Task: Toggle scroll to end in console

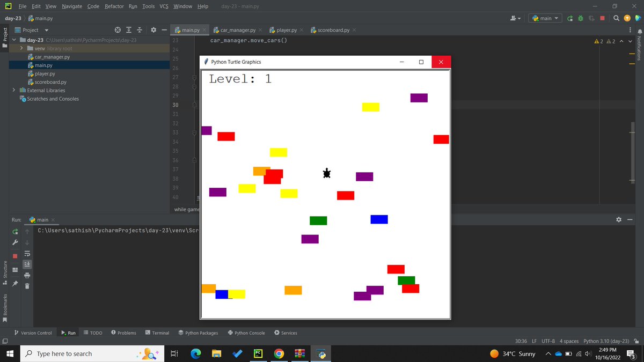Action: (27, 264)
